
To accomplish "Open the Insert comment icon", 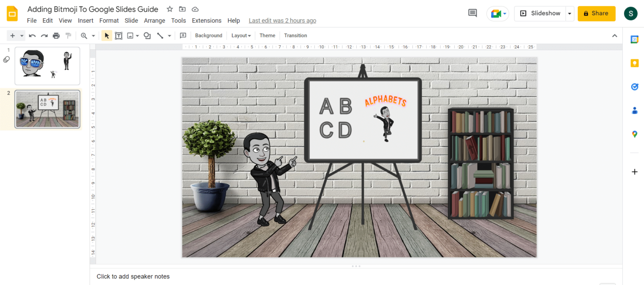I will pyautogui.click(x=183, y=36).
